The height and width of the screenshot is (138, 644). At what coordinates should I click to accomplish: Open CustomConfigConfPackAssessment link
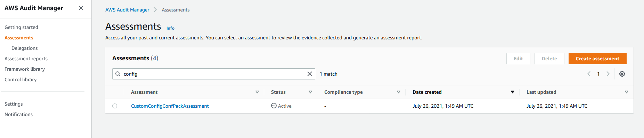tap(170, 106)
